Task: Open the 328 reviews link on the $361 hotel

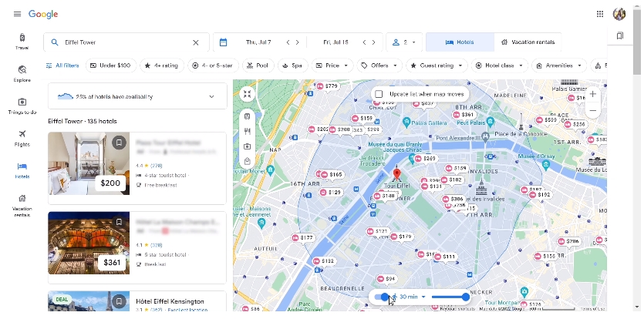Action: (156, 245)
